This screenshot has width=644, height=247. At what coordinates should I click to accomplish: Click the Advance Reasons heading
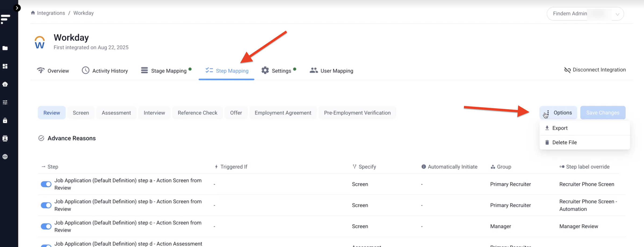[72, 138]
